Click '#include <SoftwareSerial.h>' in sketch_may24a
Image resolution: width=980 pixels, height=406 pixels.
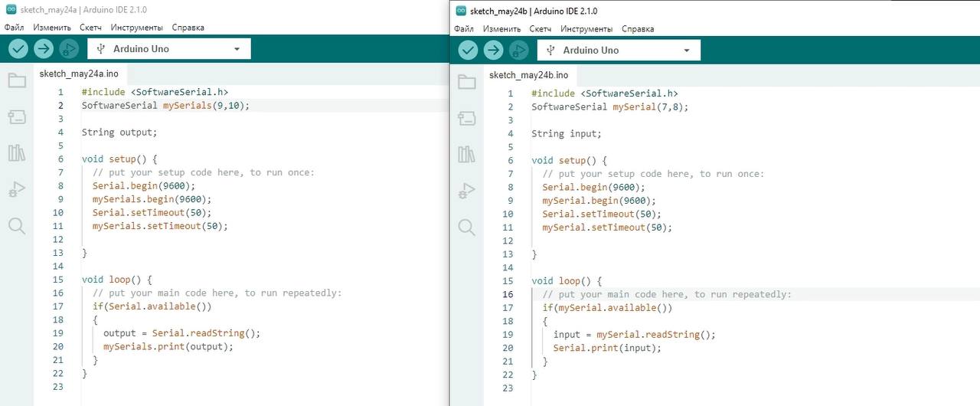pos(155,92)
